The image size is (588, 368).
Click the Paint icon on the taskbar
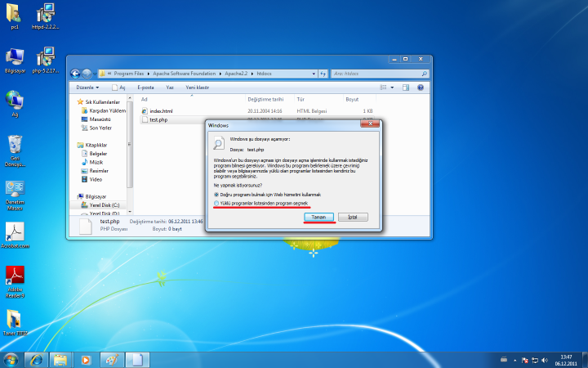[112, 359]
